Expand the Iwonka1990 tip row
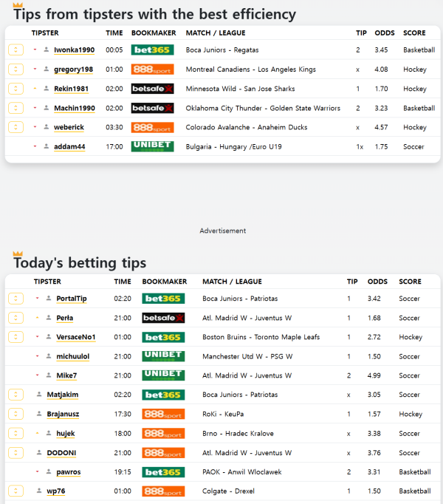Screen dimensions: 443x504 pos(16,50)
